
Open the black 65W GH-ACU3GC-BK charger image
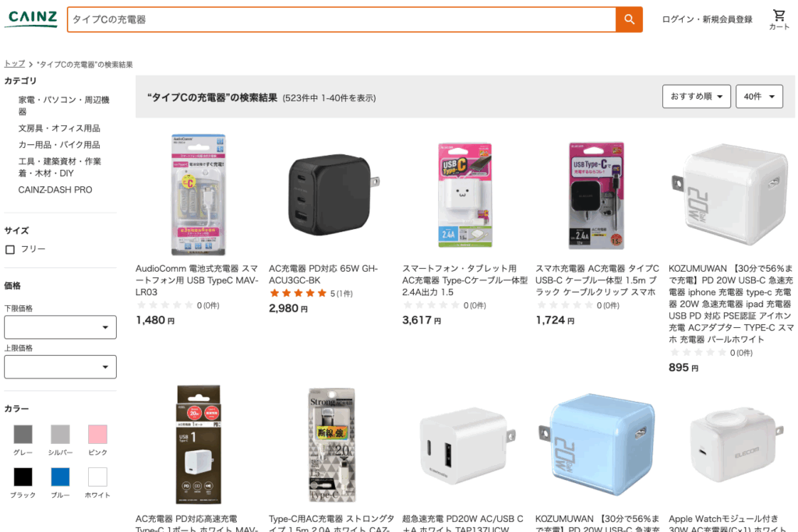333,194
